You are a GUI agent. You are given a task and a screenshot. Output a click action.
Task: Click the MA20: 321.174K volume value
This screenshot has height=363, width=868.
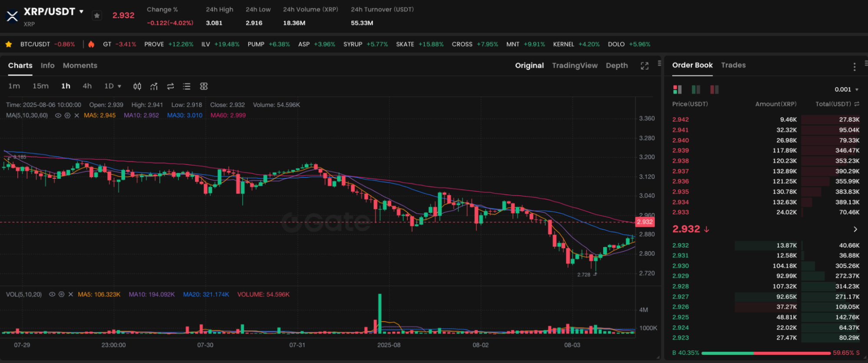[206, 294]
